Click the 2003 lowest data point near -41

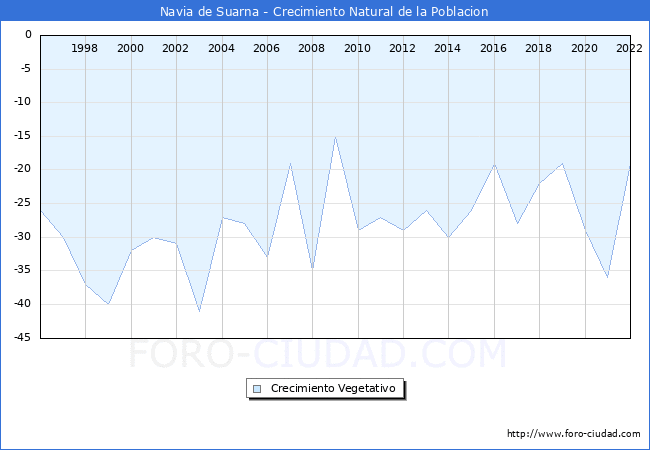coord(199,311)
